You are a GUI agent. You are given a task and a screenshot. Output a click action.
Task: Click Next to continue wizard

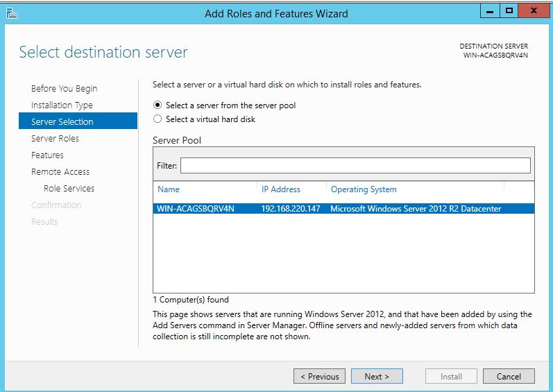point(376,376)
